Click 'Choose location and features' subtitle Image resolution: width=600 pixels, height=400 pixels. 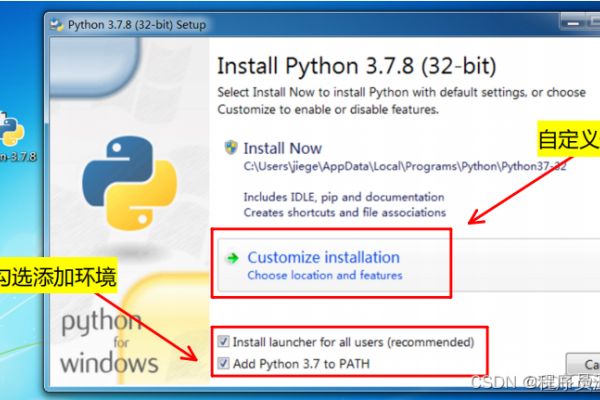(325, 275)
